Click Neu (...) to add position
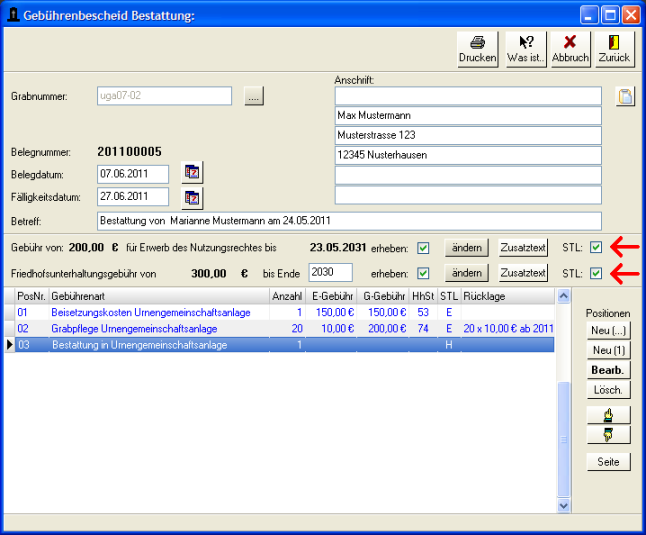 (x=608, y=332)
